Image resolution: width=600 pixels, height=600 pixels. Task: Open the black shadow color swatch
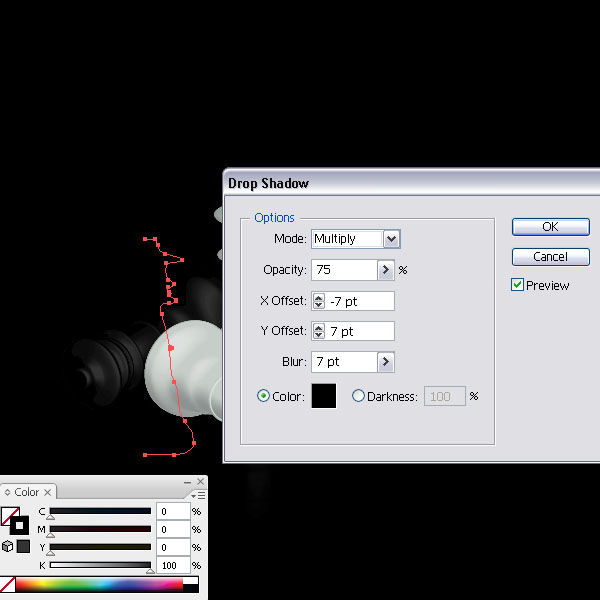324,396
